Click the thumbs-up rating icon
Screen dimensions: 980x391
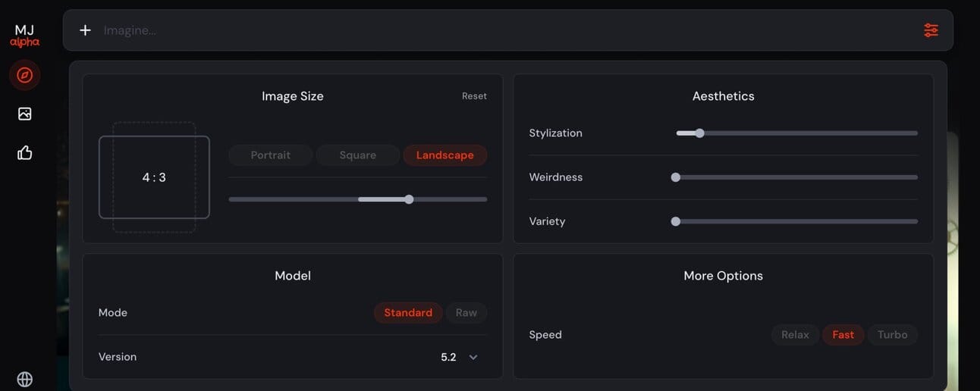click(25, 153)
